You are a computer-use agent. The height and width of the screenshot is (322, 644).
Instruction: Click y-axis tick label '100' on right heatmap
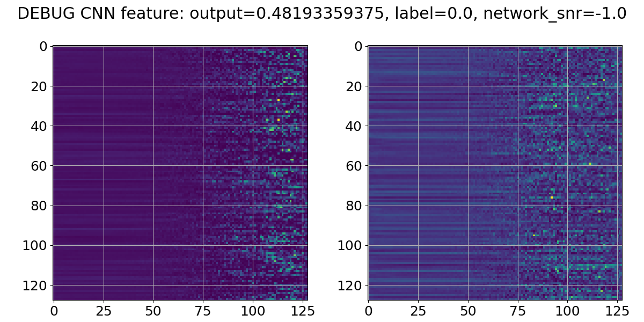point(351,245)
